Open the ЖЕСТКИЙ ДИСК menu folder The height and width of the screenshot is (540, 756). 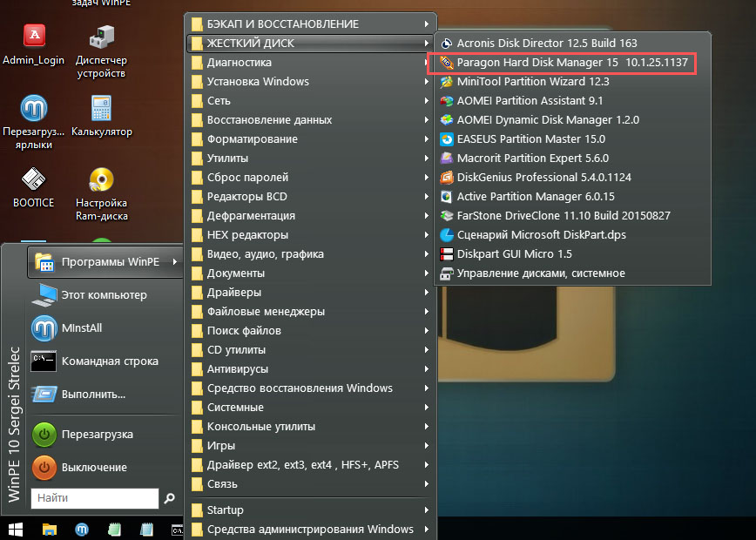tap(310, 44)
